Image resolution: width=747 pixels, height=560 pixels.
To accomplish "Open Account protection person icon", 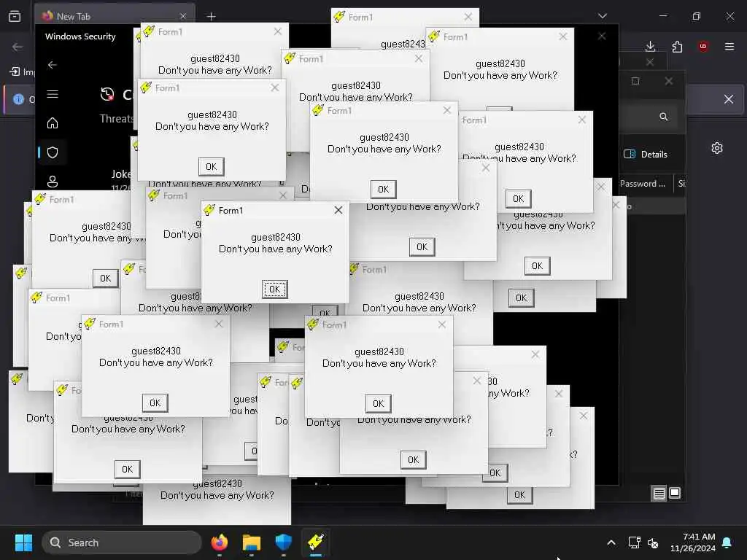I will 53,182.
